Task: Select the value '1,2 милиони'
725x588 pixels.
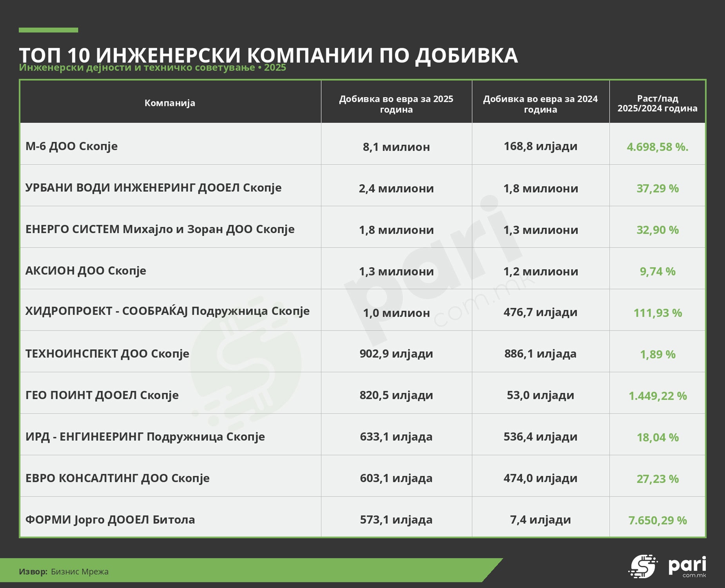Action: pyautogui.click(x=540, y=272)
